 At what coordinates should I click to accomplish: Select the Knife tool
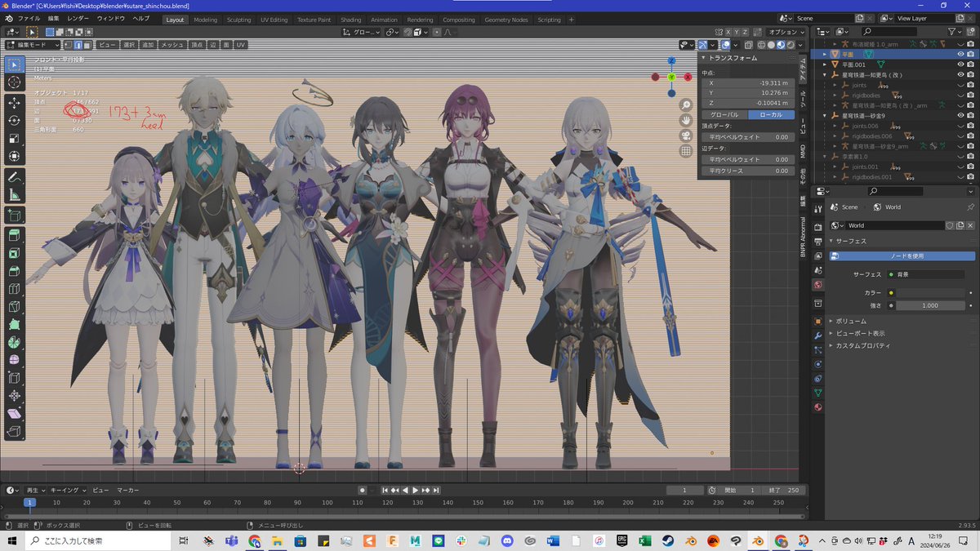click(15, 307)
